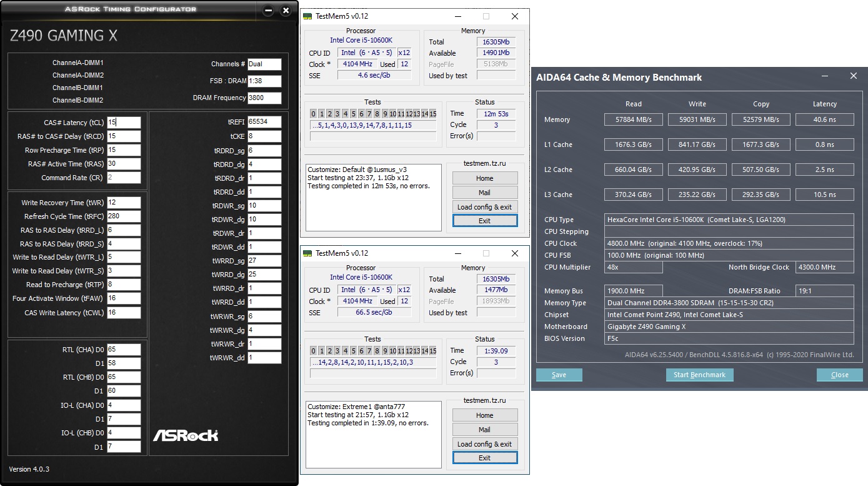Select the Write Recovery Time (tWR) field
This screenshot has width=868, height=486.
(124, 203)
